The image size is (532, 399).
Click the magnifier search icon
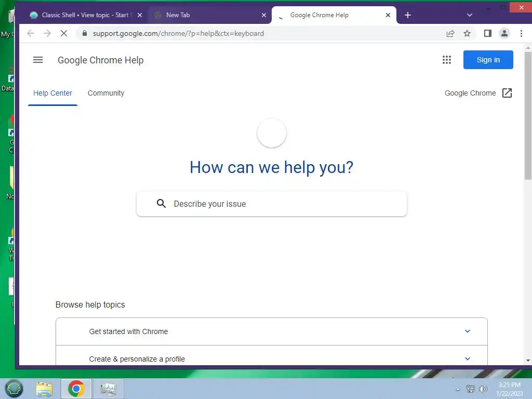[161, 204]
